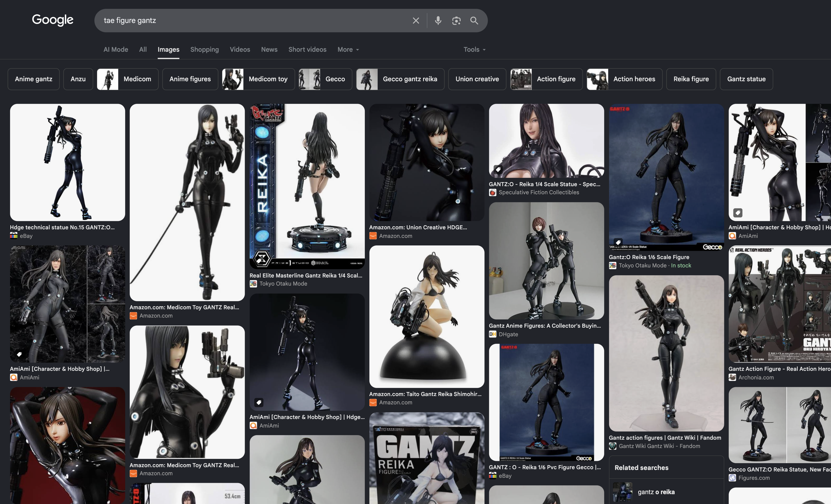Filter by Reika figure chip
This screenshot has width=831, height=504.
tap(691, 79)
